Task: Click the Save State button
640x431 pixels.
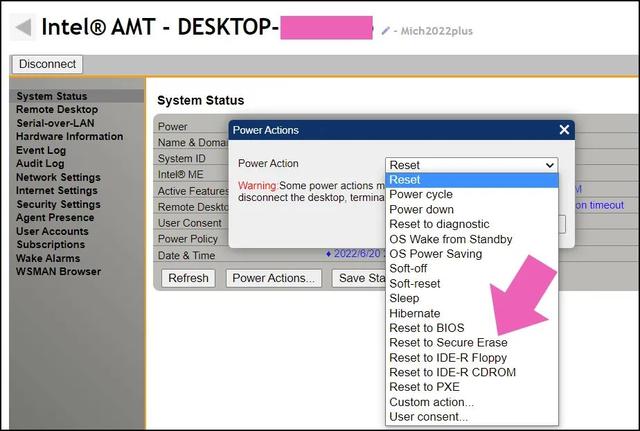Action: click(x=359, y=278)
